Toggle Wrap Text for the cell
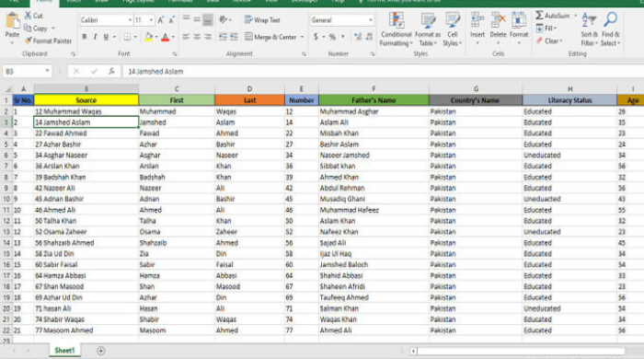Screen dimensions: 644x359 262,19
